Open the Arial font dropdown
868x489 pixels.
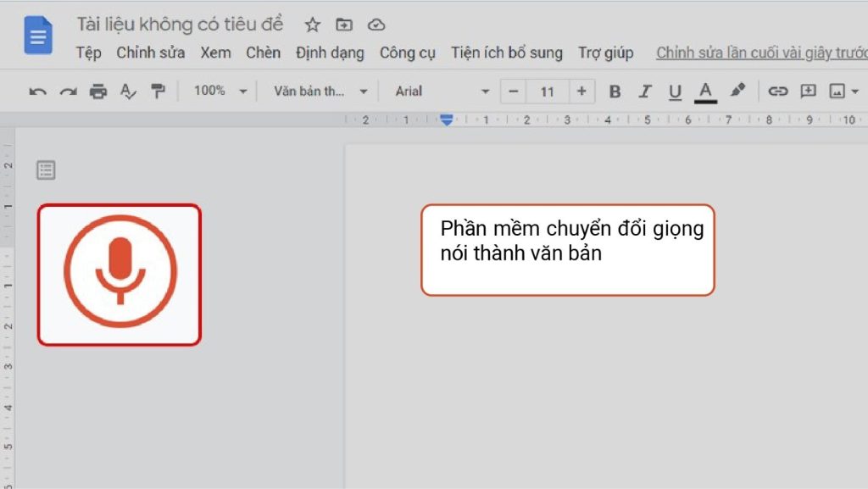pos(442,92)
